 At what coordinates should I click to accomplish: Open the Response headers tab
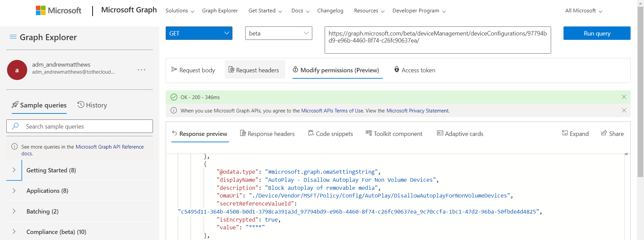[x=267, y=134]
